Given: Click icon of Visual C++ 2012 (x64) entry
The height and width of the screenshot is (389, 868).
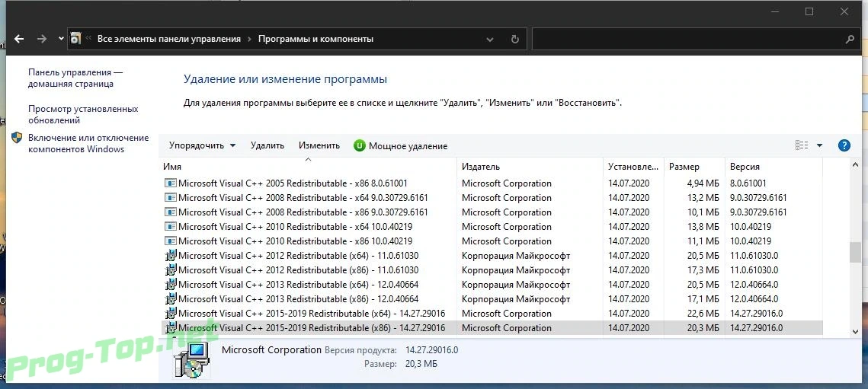Looking at the screenshot, I should pyautogui.click(x=171, y=255).
